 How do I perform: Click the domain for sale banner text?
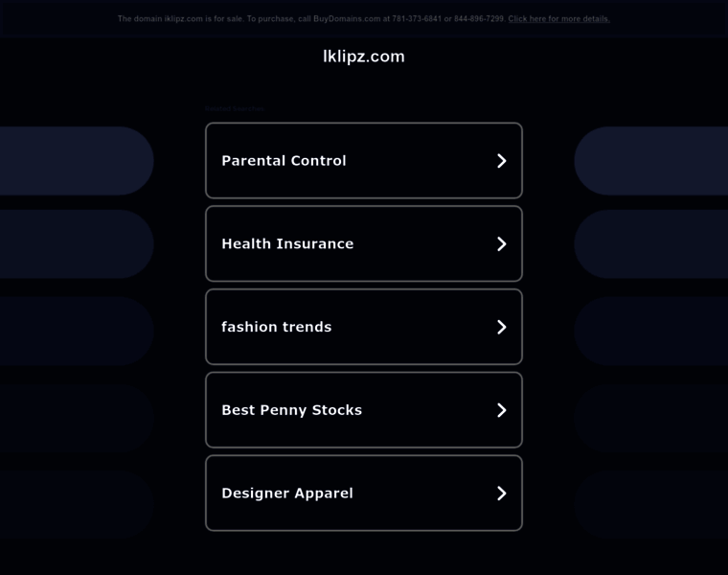[310, 19]
